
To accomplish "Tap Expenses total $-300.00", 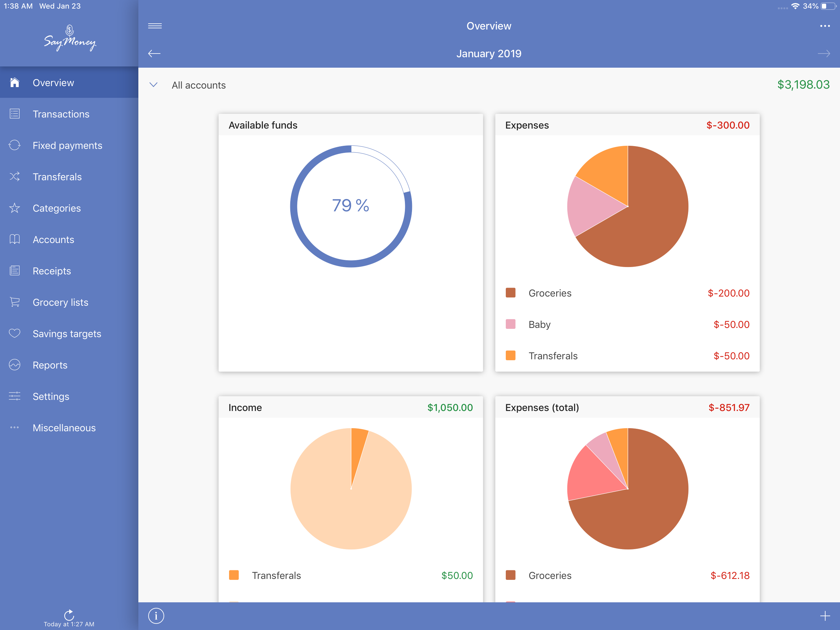I will [727, 125].
